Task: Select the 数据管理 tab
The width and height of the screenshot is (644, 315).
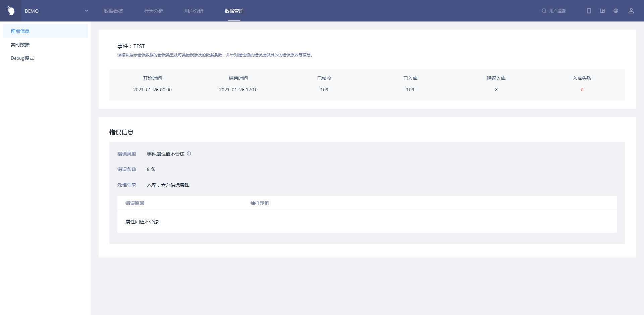Action: pyautogui.click(x=234, y=11)
